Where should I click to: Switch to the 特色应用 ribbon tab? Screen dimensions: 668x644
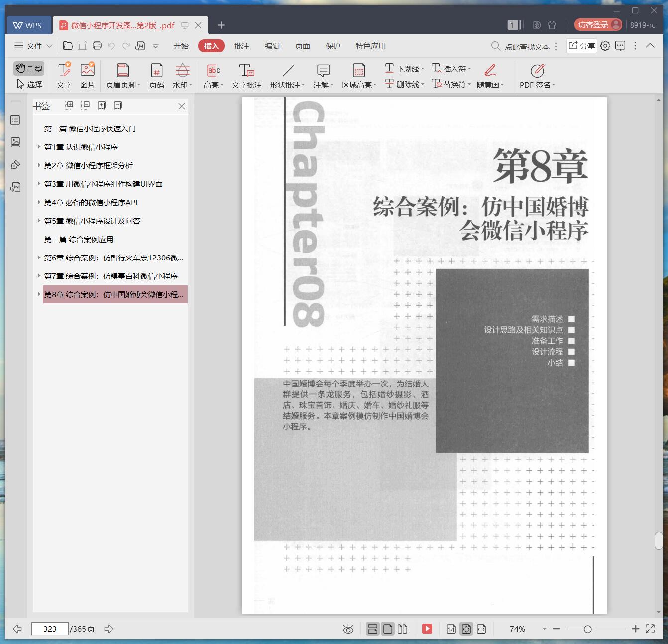pos(371,46)
